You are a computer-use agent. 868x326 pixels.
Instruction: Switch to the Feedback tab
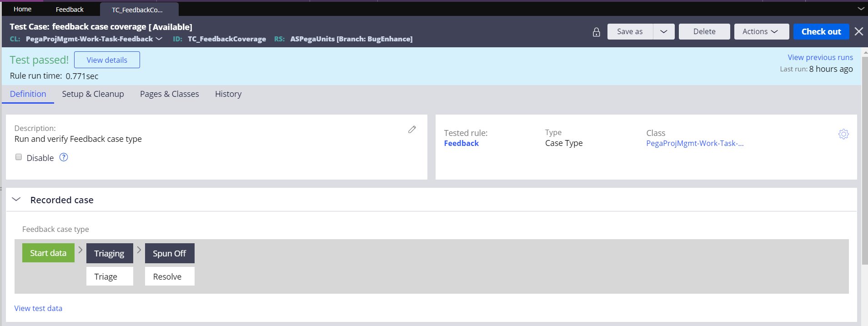tap(70, 9)
